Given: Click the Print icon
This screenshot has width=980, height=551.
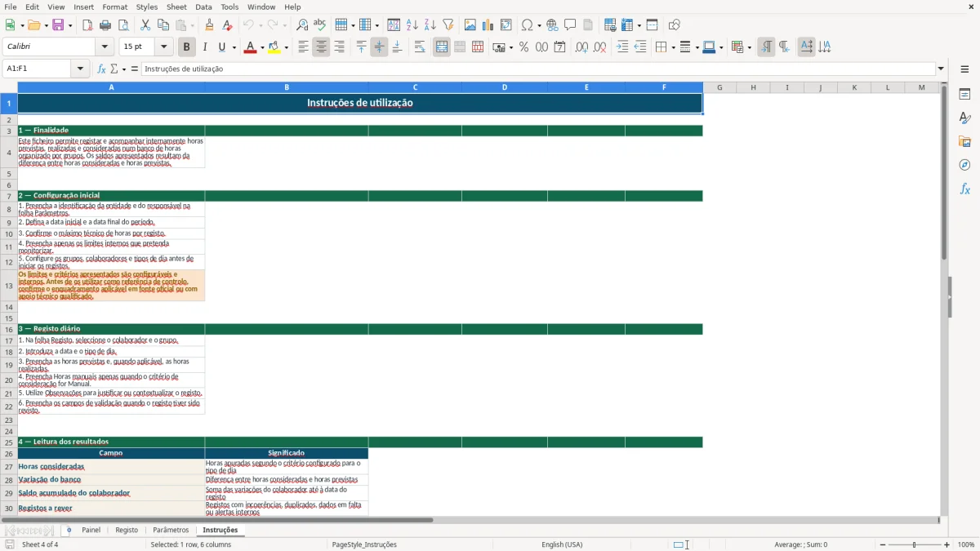Looking at the screenshot, I should click(105, 25).
